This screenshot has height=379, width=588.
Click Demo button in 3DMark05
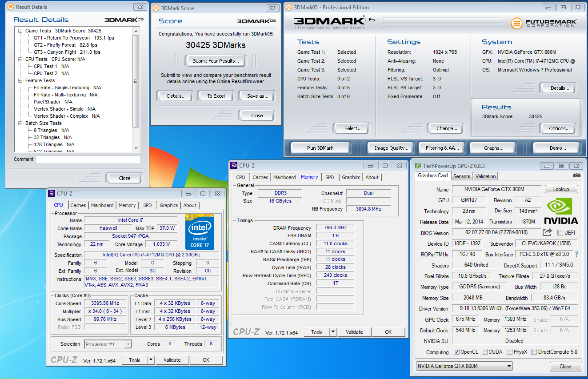pos(556,148)
